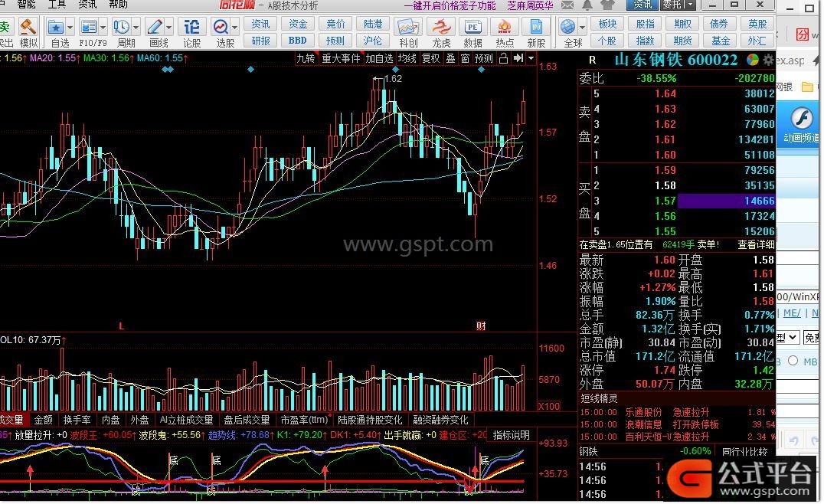Switch to the 金额 indicator tab
Screen dimensions: 824x504
pos(43,420)
